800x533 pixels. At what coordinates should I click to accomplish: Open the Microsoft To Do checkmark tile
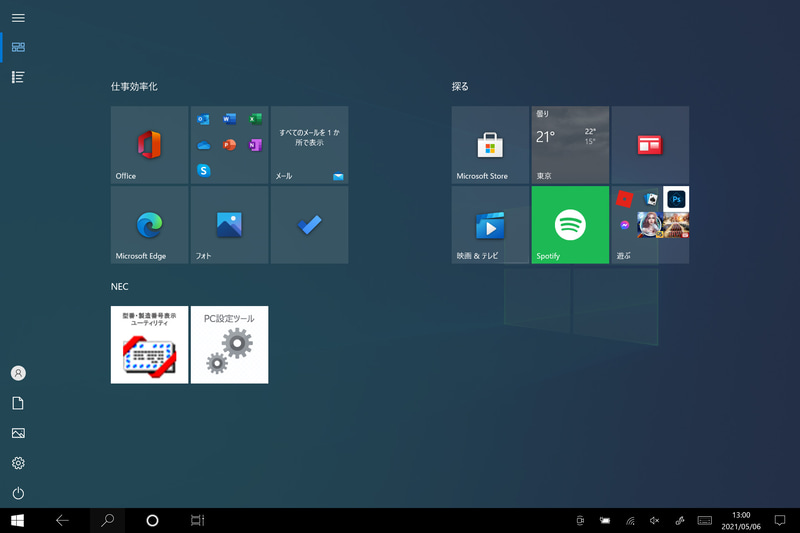tap(309, 225)
